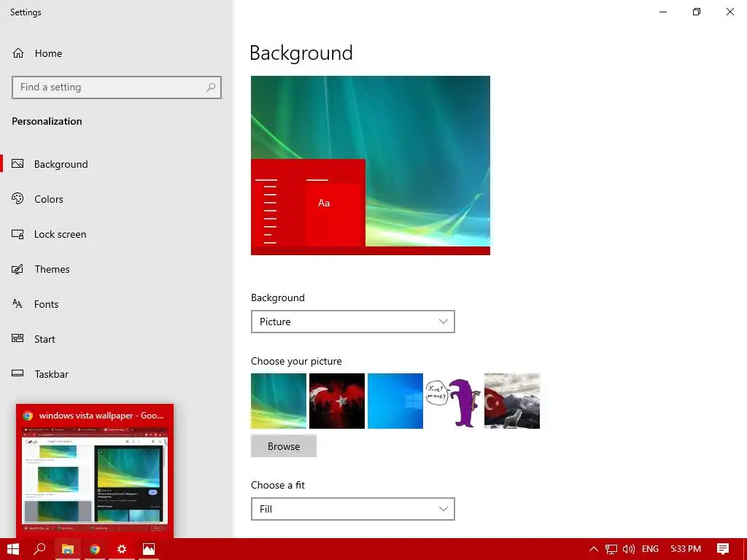747x560 pixels.
Task: Click the ENG language indicator
Action: click(x=650, y=549)
